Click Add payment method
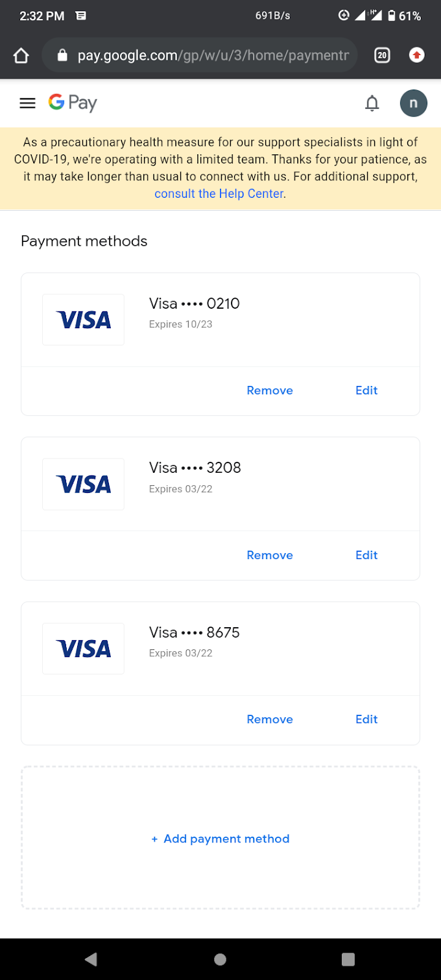The image size is (441, 980). pyautogui.click(x=220, y=838)
